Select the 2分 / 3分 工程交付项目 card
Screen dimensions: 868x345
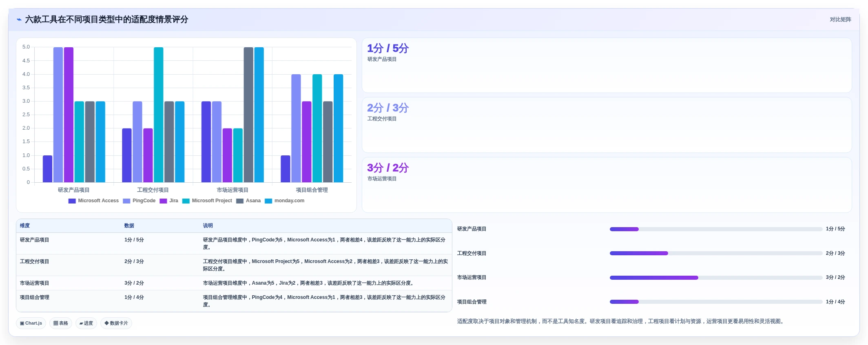[607, 125]
